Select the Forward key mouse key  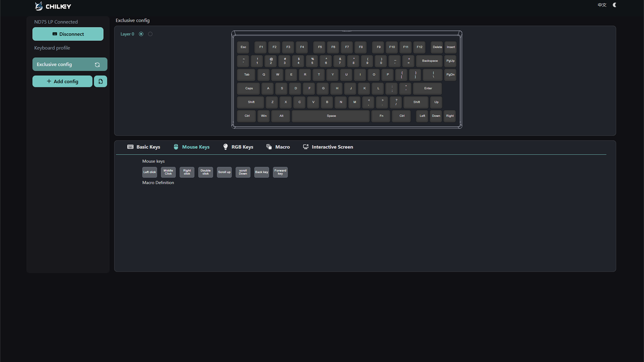pyautogui.click(x=280, y=172)
